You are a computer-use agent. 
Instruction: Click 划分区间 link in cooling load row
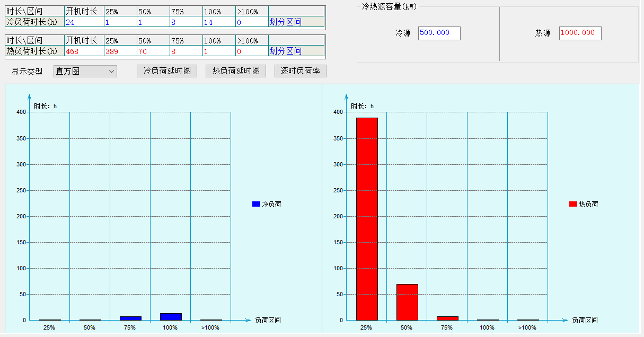[x=286, y=22]
